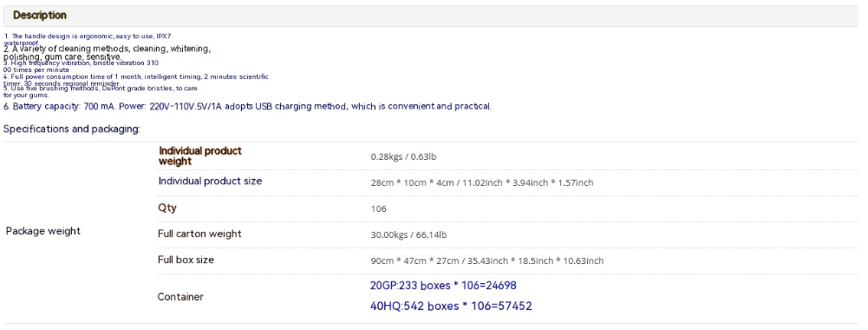Click the Package weight row label
This screenshot has width=868, height=330.
click(43, 231)
